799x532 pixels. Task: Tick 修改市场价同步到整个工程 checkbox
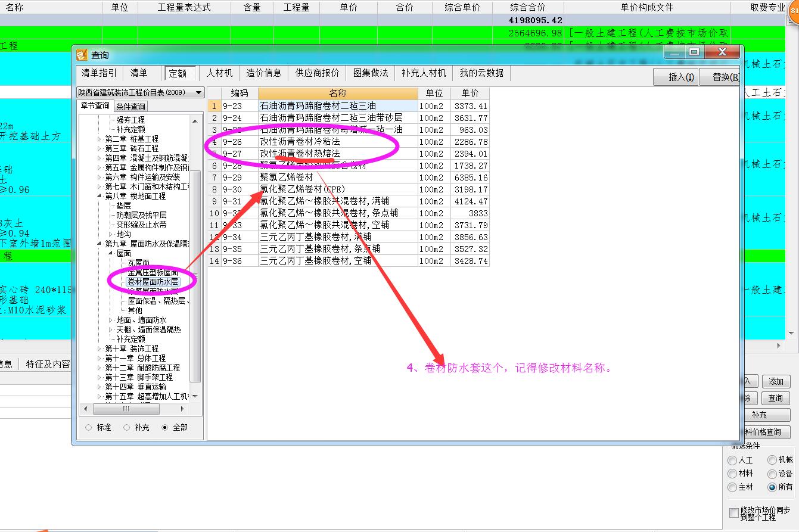click(733, 513)
